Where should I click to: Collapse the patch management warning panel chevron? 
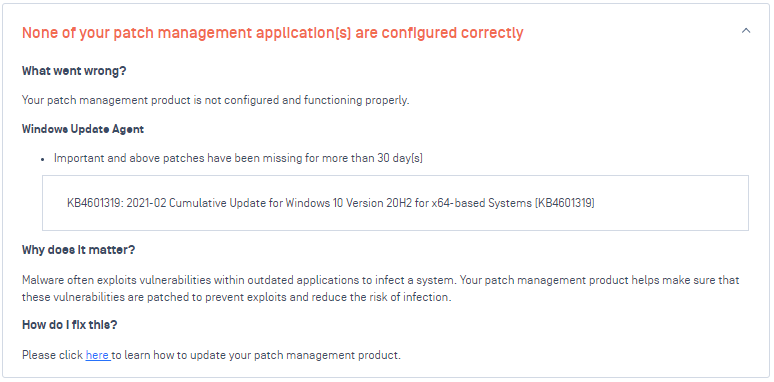(746, 31)
